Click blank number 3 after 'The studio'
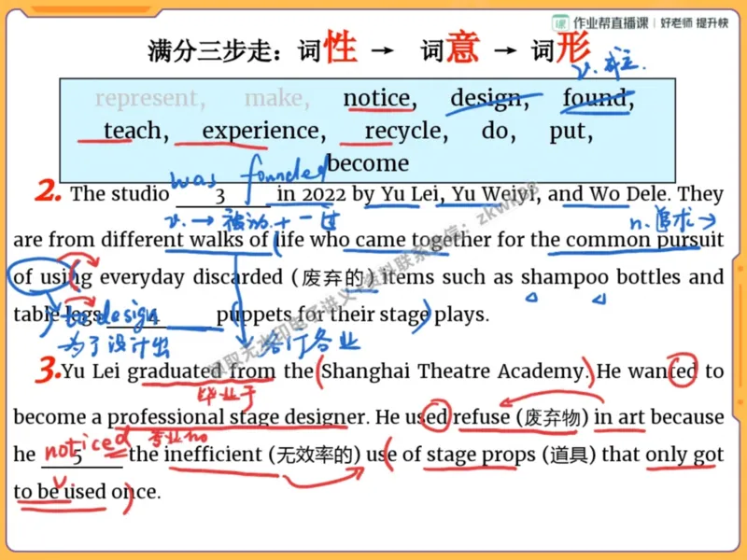The image size is (747, 560). 223,196
